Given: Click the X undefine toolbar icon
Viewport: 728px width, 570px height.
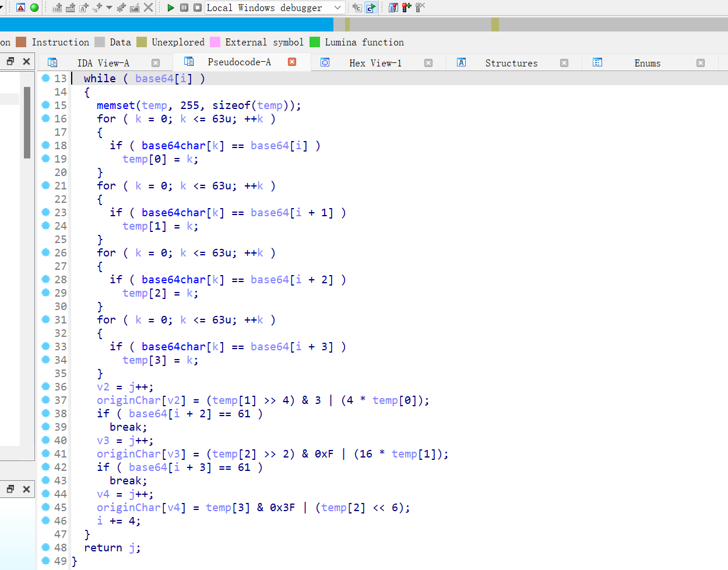Looking at the screenshot, I should pos(149,8).
